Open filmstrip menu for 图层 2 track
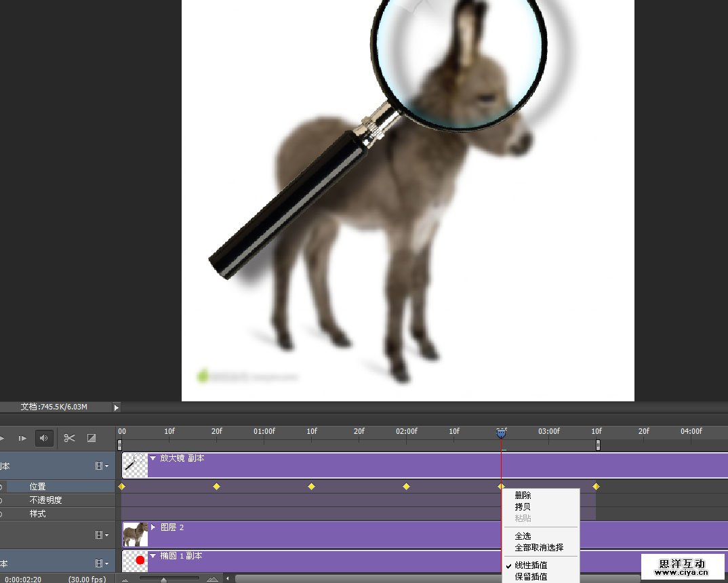The width and height of the screenshot is (728, 583). [x=102, y=535]
